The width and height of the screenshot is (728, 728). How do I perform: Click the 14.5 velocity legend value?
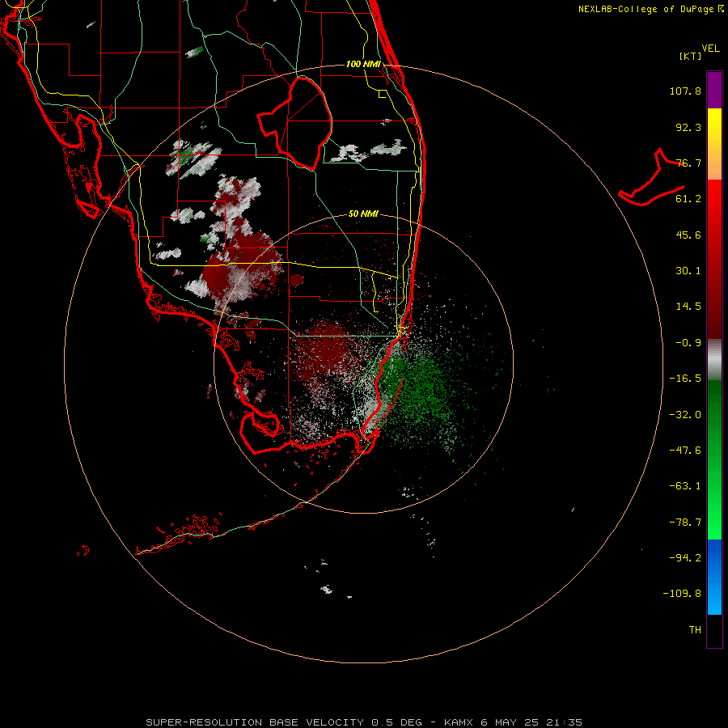(x=688, y=307)
